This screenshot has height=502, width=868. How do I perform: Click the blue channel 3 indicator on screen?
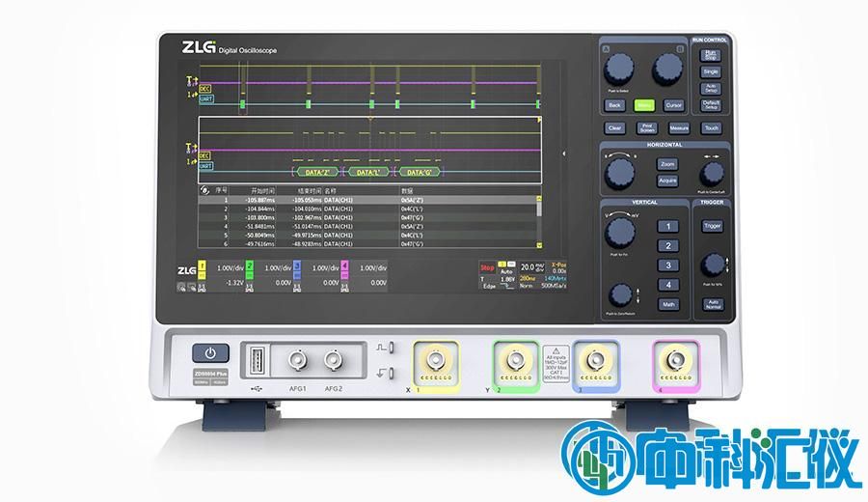(x=297, y=265)
